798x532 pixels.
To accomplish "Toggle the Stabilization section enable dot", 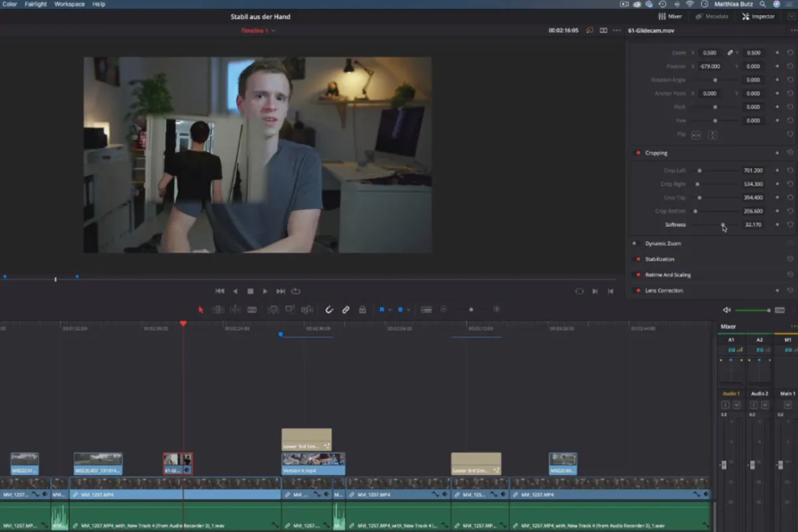I will click(x=638, y=259).
